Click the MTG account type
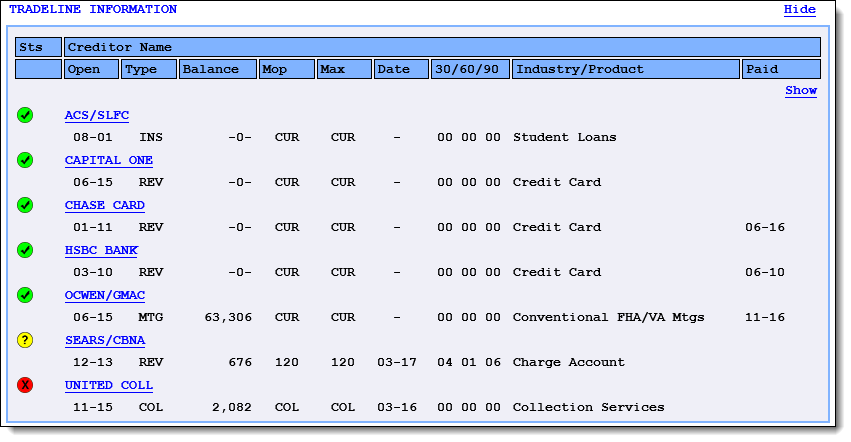 (x=150, y=318)
